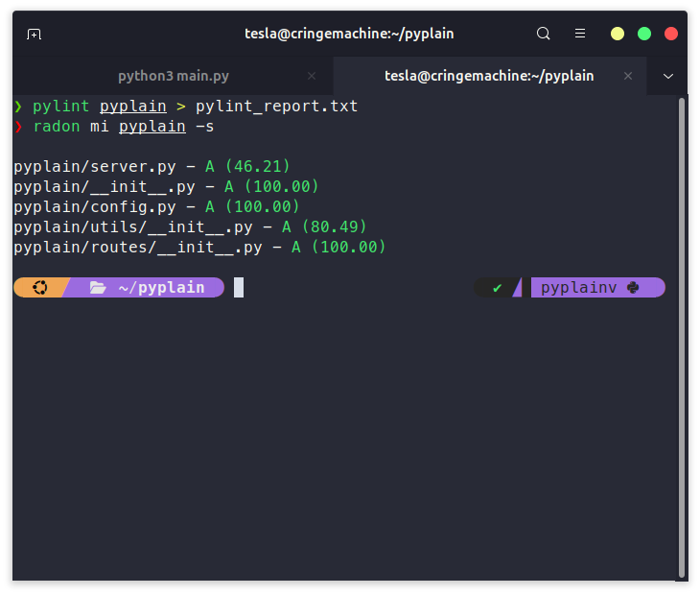Select the tesla@cringemachine:~/pyplain tab
This screenshot has width=700, height=595.
click(x=489, y=76)
